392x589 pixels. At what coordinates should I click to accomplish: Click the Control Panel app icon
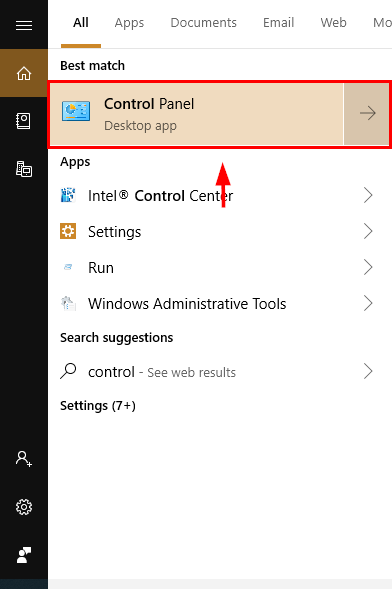coord(76,111)
